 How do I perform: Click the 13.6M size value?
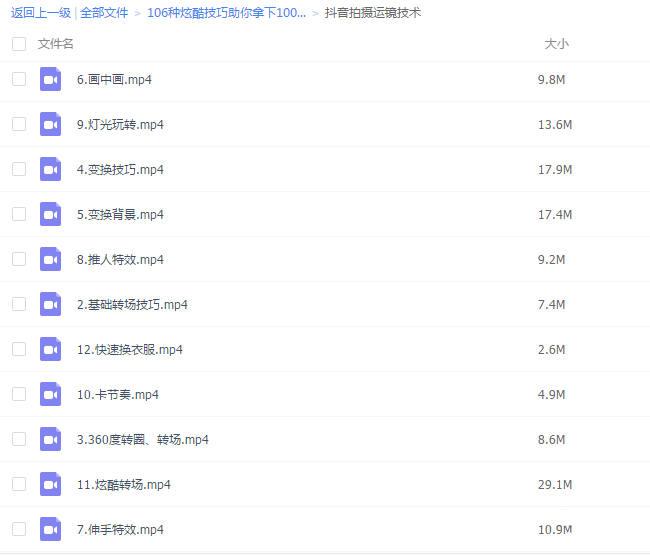pos(555,124)
